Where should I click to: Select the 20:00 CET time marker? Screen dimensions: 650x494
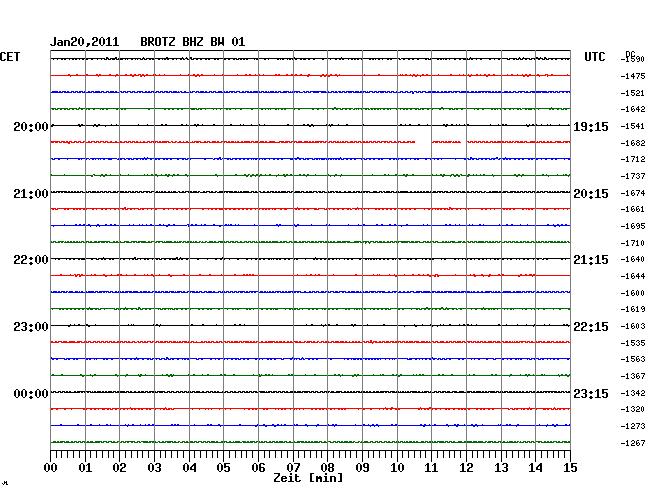[x=30, y=127]
